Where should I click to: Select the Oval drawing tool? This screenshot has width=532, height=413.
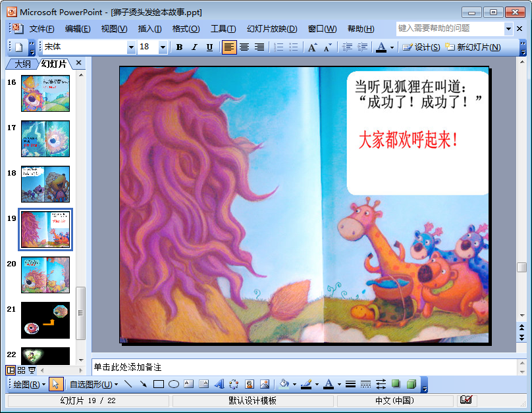pos(174,384)
